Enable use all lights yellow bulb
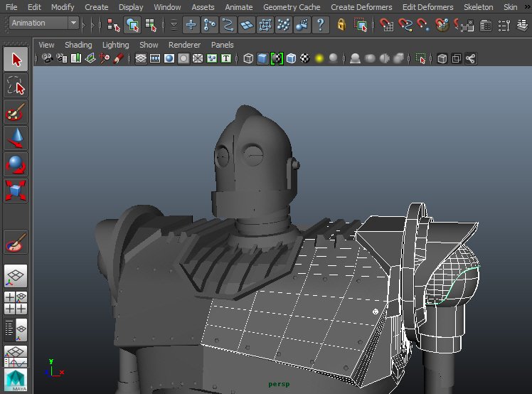The image size is (532, 394). (319, 58)
